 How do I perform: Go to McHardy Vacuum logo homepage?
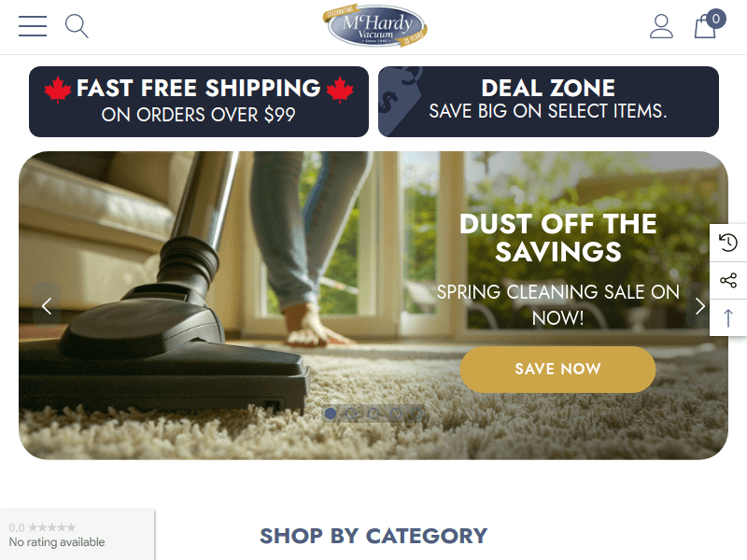[x=375, y=27]
